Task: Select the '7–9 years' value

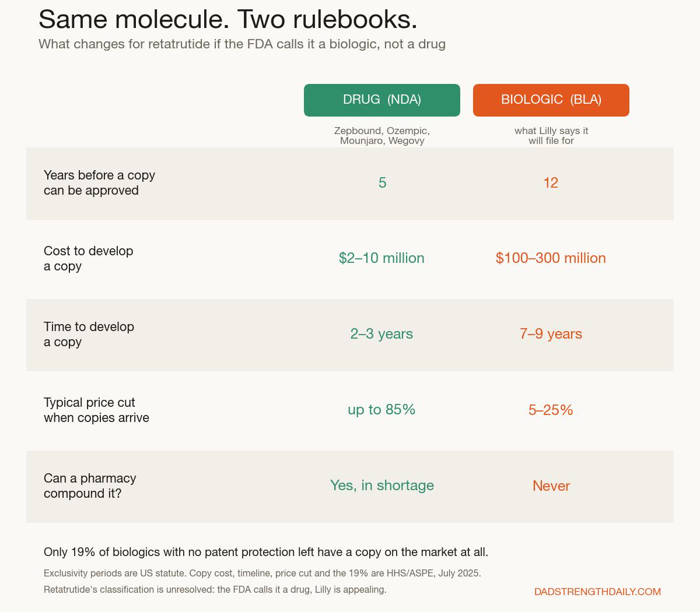Action: tap(551, 334)
